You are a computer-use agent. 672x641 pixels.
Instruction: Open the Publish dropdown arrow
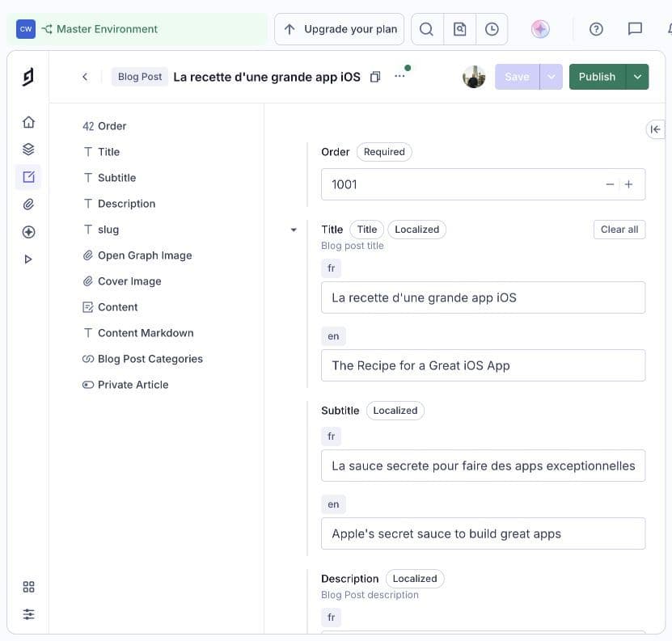[x=637, y=77]
